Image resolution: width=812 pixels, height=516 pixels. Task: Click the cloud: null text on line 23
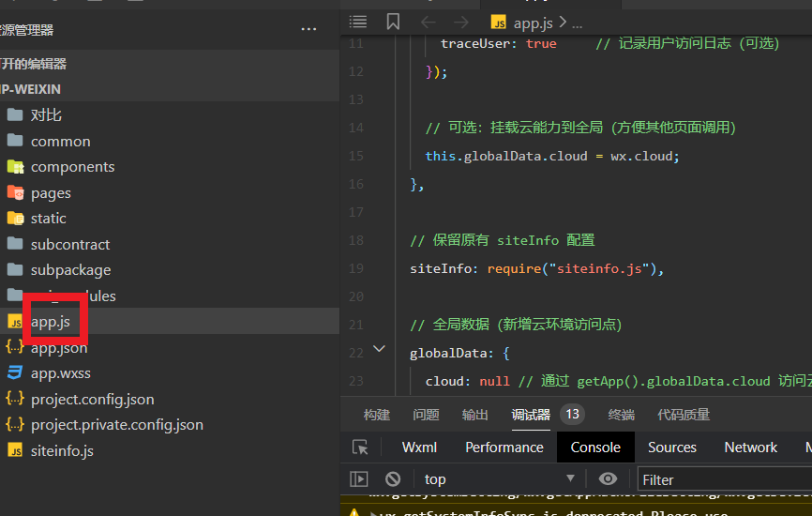467,381
